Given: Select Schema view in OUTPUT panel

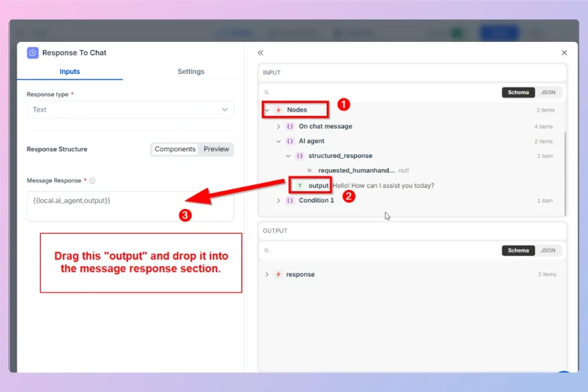Looking at the screenshot, I should point(519,250).
